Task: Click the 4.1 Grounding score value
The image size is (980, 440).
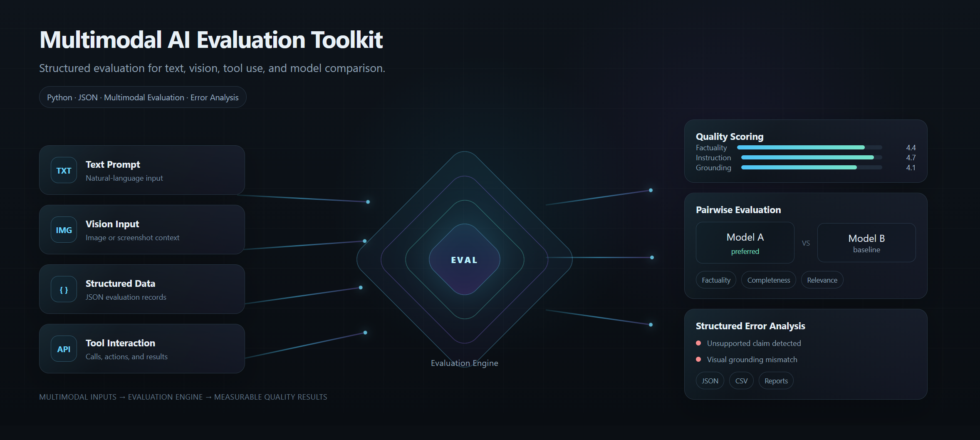Action: tap(911, 168)
